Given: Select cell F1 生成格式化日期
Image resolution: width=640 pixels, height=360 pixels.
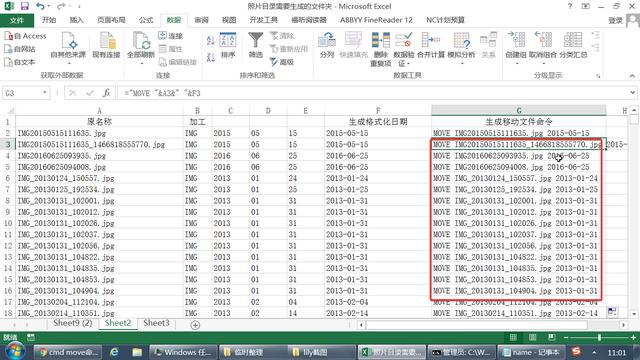Looking at the screenshot, I should click(x=378, y=122).
